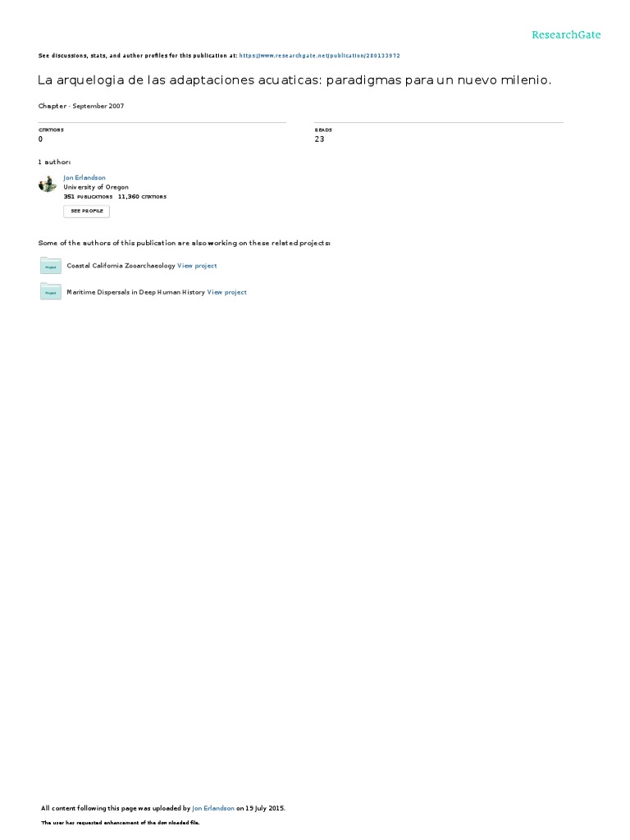Image resolution: width=630 pixels, height=840 pixels.
Task: Click the ResearchGate logo
Action: (x=566, y=34)
